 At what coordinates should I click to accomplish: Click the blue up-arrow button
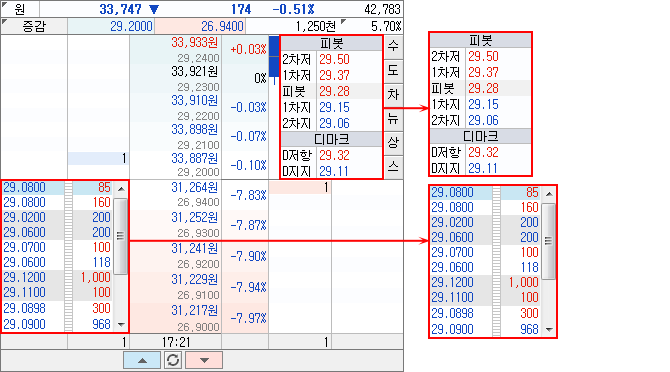(x=142, y=360)
